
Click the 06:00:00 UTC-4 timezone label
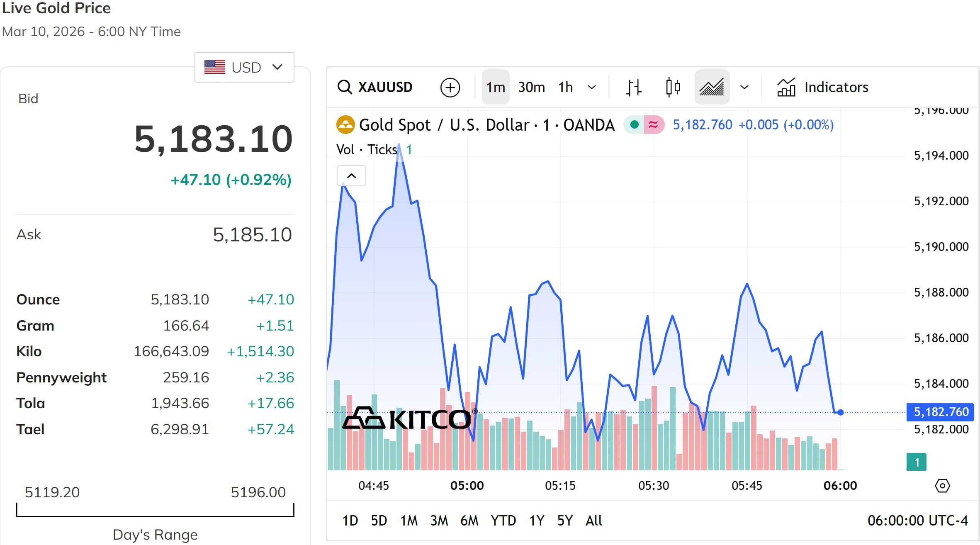pyautogui.click(x=917, y=521)
